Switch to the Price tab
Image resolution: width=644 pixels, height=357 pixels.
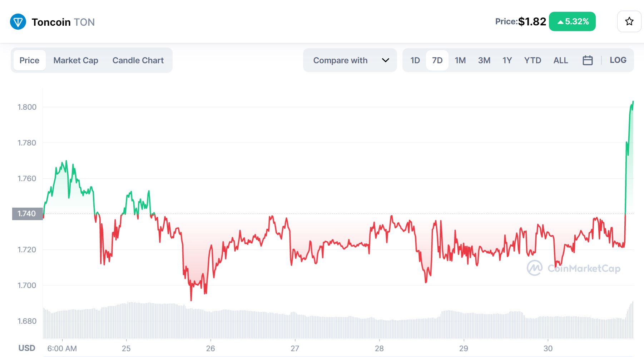29,60
